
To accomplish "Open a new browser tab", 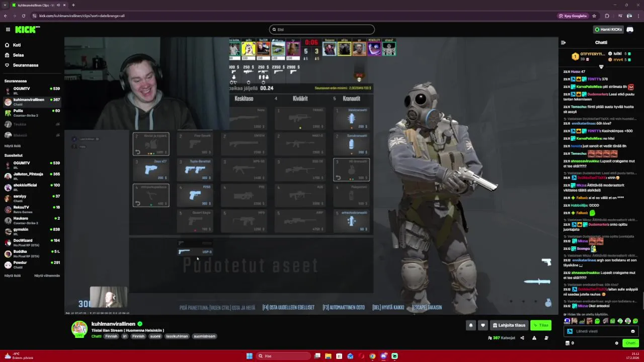I will coord(73,5).
